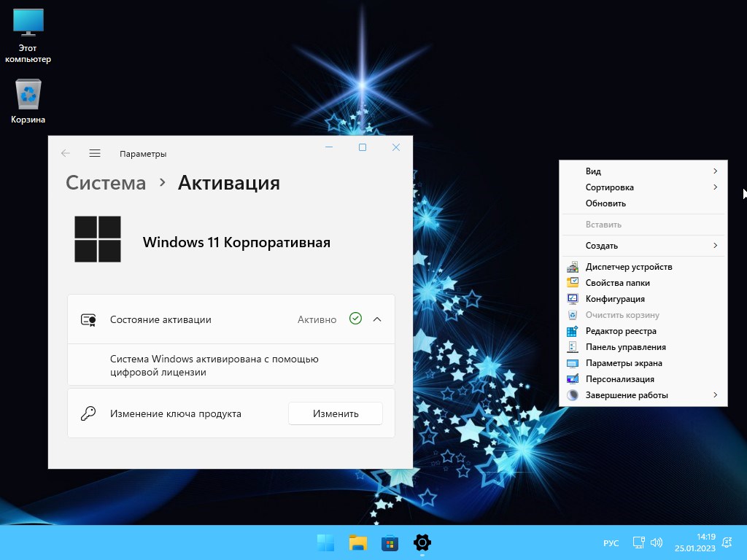Open the Start menu on taskbar

click(x=326, y=542)
